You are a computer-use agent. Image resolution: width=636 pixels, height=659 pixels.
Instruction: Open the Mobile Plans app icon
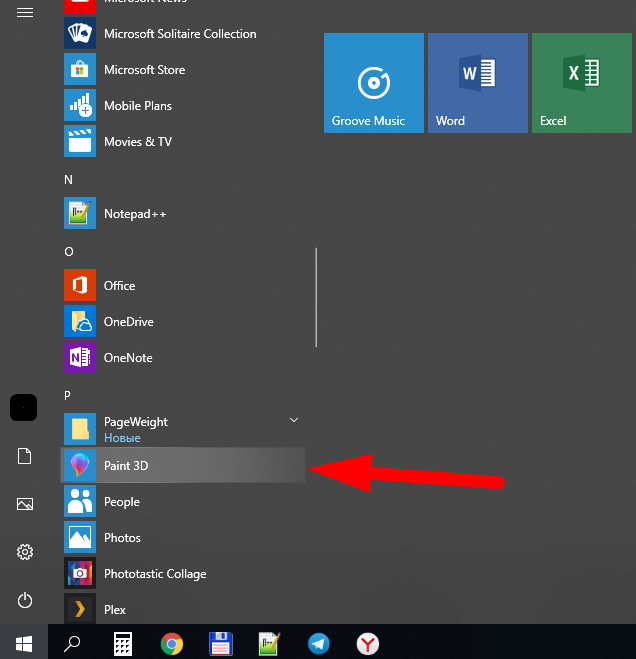[x=80, y=105]
